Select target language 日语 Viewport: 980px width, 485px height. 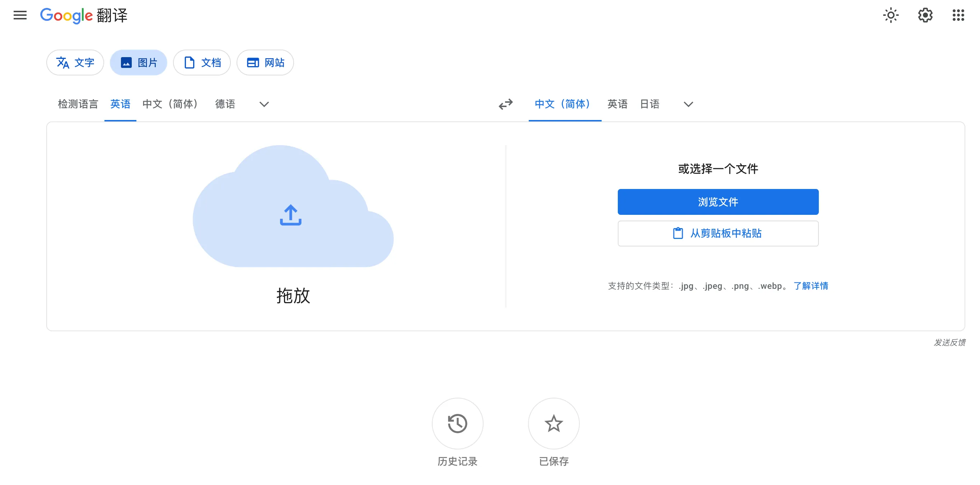(649, 104)
